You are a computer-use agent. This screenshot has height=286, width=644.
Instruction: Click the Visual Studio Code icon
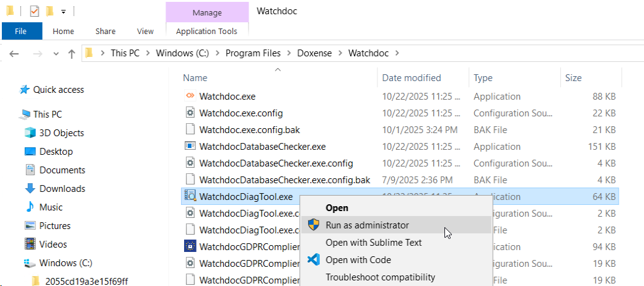coord(314,260)
